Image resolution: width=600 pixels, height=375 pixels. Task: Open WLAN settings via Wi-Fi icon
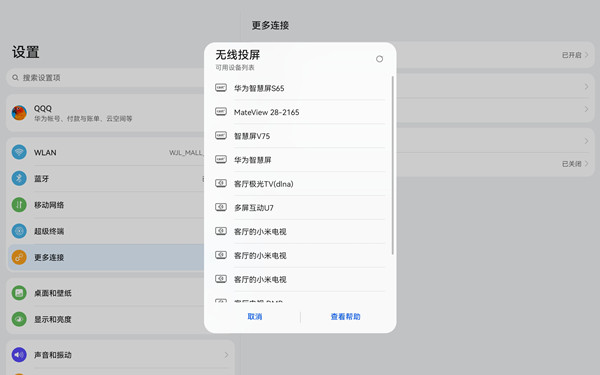pos(19,152)
